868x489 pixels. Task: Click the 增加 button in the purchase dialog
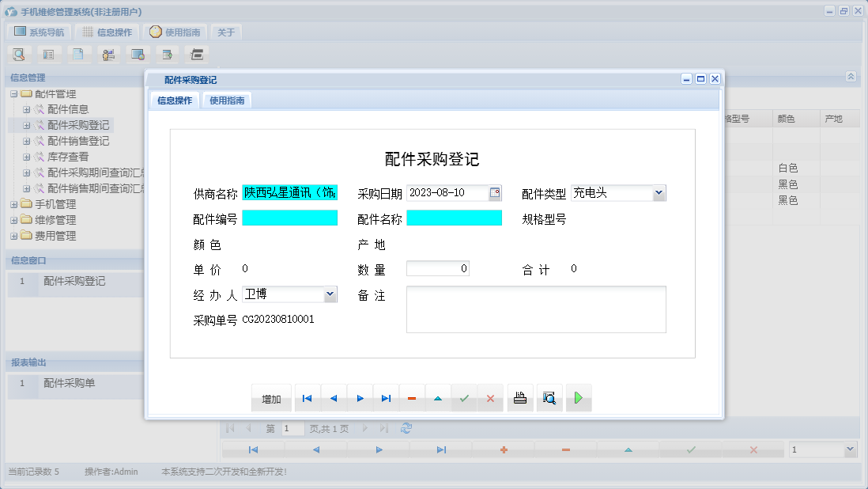[271, 398]
